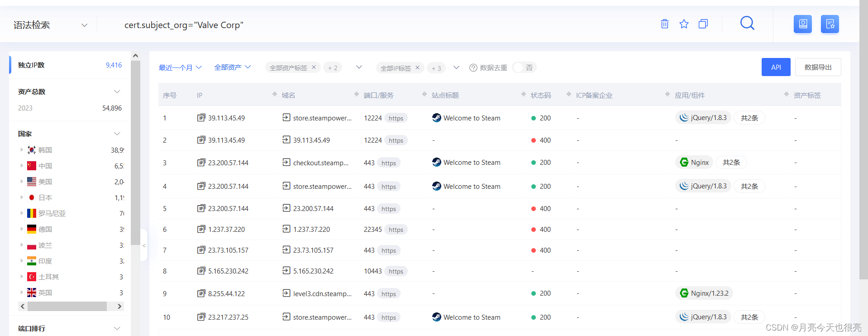This screenshot has height=336, width=868.
Task: Select the 英国 country entry
Action: click(45, 293)
